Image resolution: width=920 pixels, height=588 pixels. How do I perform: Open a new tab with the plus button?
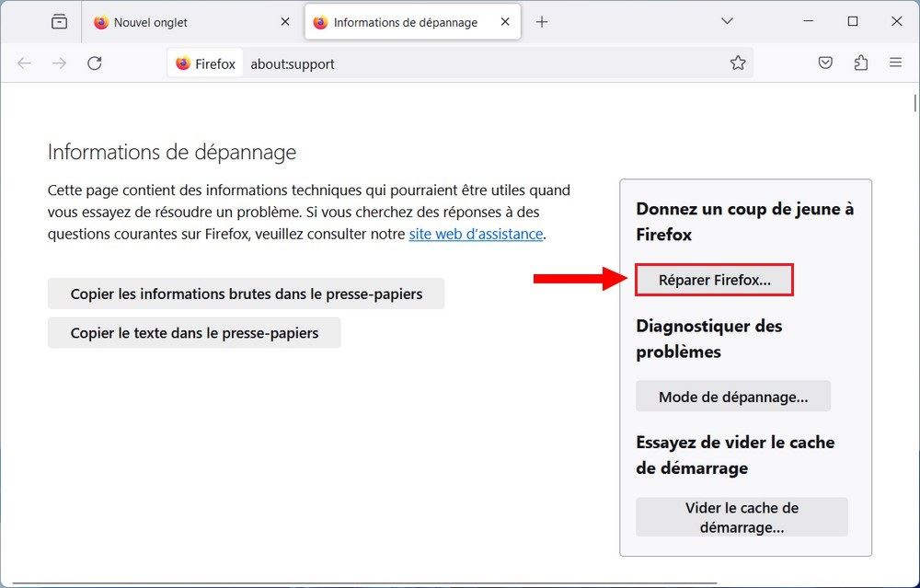[x=542, y=20]
